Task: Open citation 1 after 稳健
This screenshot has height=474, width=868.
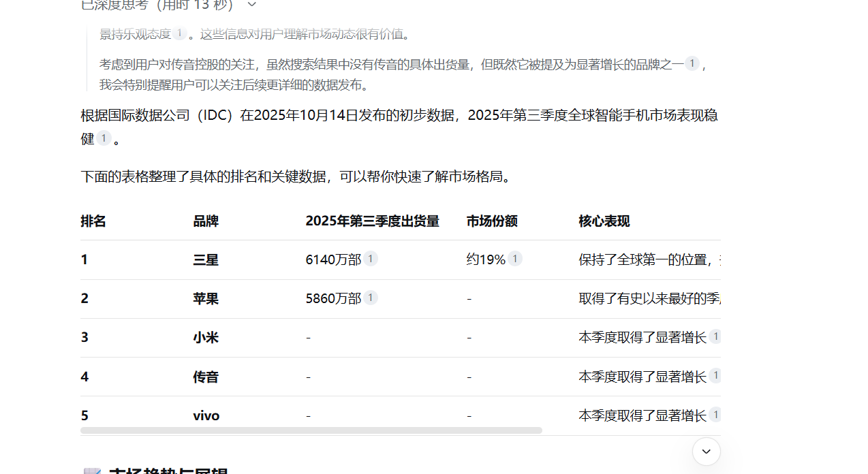Action: click(104, 138)
